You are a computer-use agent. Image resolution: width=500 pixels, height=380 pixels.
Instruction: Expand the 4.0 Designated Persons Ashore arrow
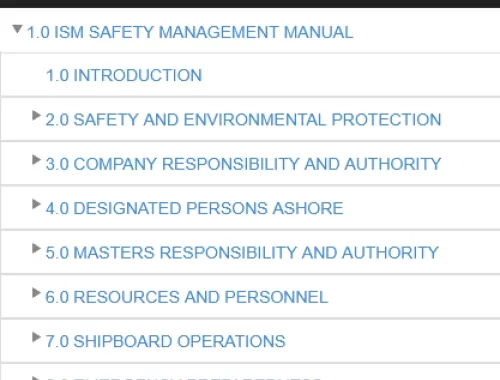pyautogui.click(x=36, y=204)
